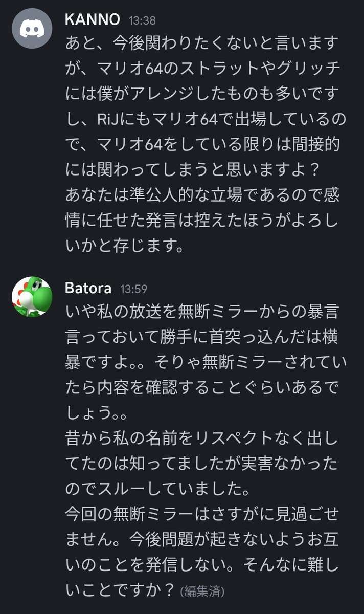Click the line starting "いや私の放送を無断ミラー"

click(x=202, y=312)
